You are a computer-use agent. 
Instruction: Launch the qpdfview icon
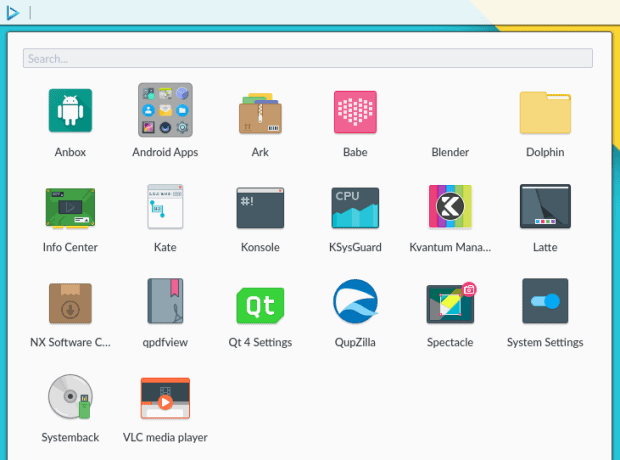[x=165, y=301]
